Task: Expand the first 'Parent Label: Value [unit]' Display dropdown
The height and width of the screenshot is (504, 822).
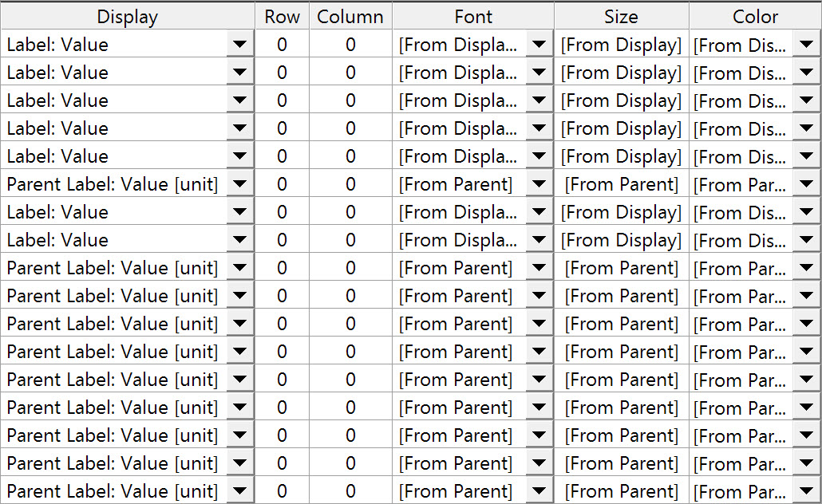Action: click(x=239, y=184)
